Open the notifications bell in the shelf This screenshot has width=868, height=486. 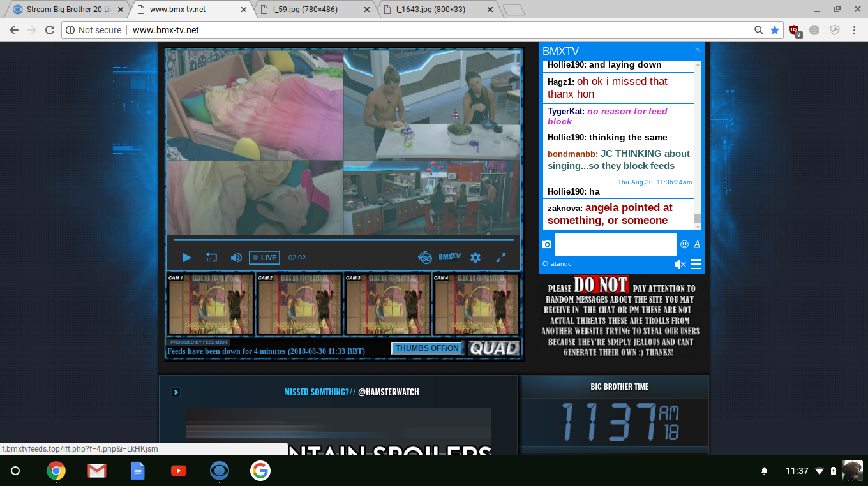click(x=764, y=471)
